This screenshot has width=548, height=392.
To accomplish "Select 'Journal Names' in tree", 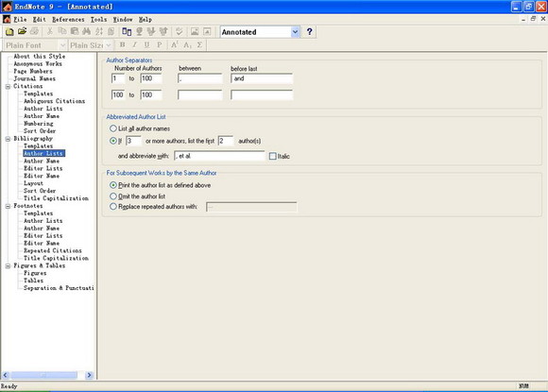I will [x=35, y=78].
